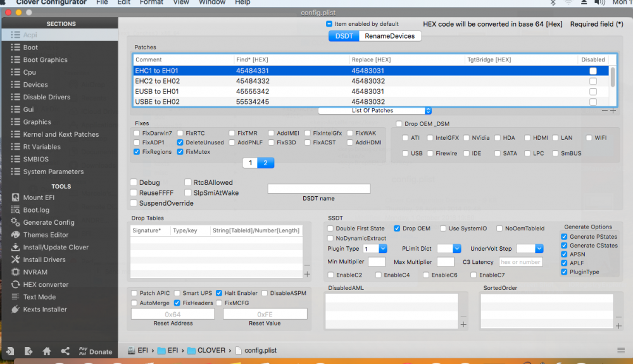Screen dimensions: 633x364
Task: Click the import config icon in bottom bar
Action: pyautogui.click(x=10, y=351)
